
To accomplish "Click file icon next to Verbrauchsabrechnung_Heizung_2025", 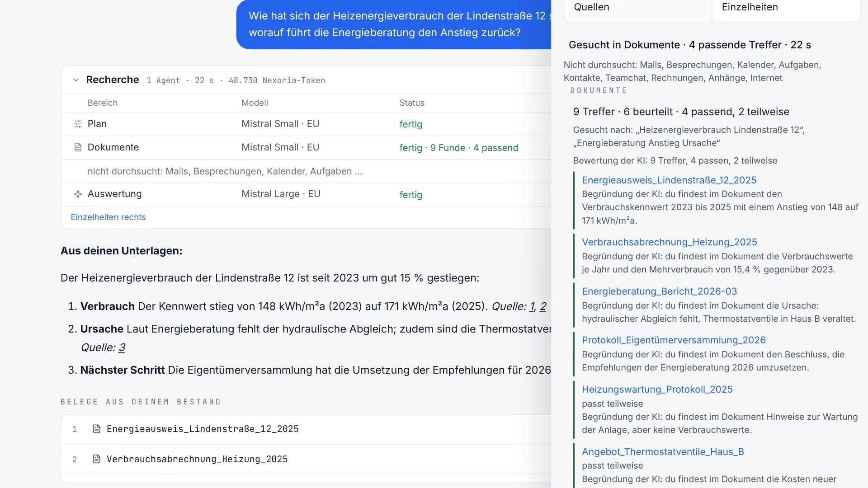I will (96, 459).
